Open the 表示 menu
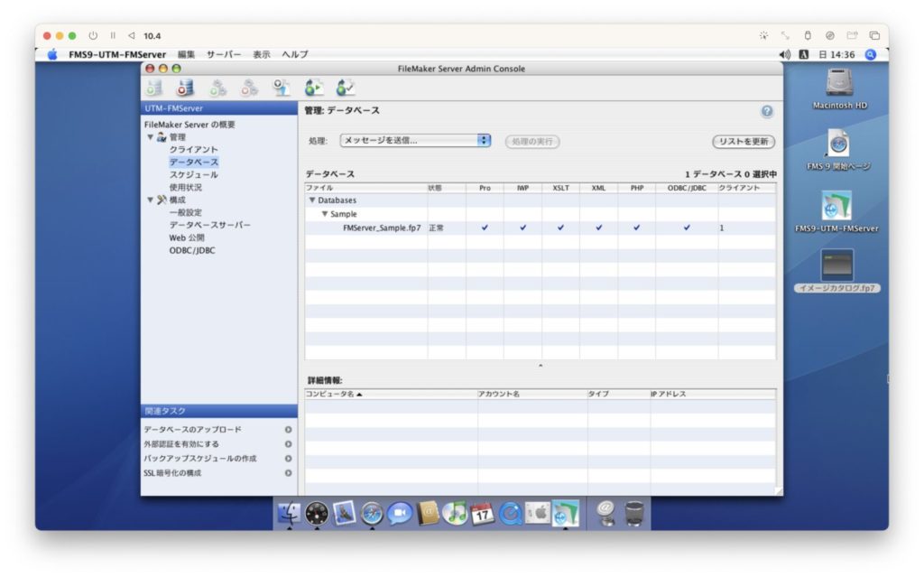The image size is (924, 577). [262, 54]
